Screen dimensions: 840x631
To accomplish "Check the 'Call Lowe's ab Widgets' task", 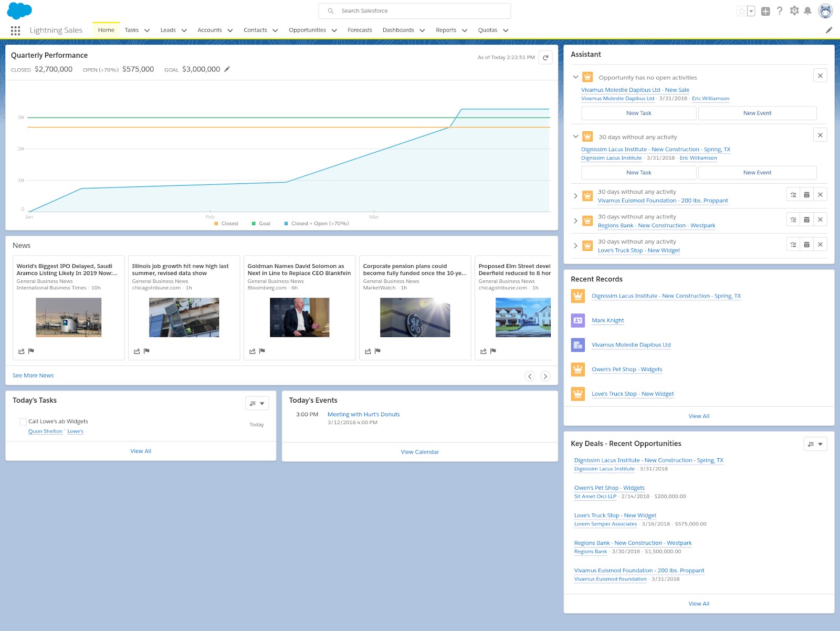I will pyautogui.click(x=23, y=422).
